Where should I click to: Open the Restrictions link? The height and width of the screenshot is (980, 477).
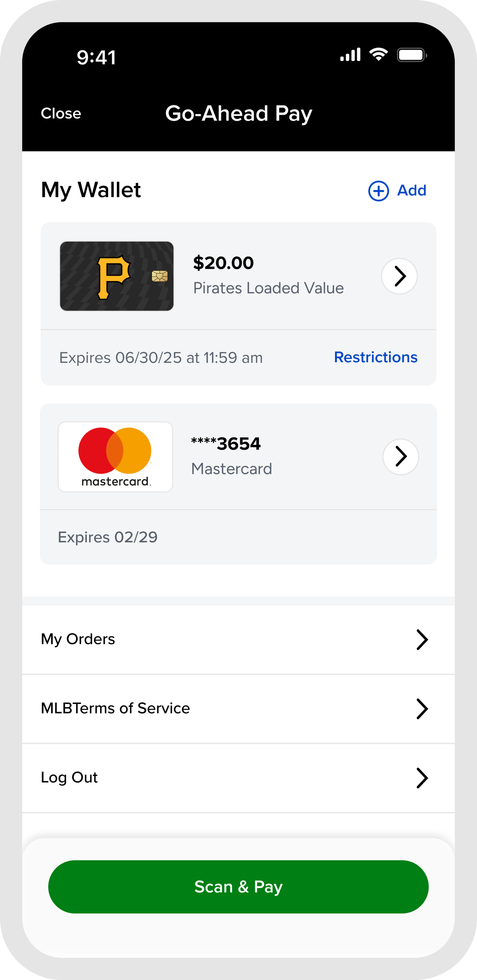(x=375, y=357)
